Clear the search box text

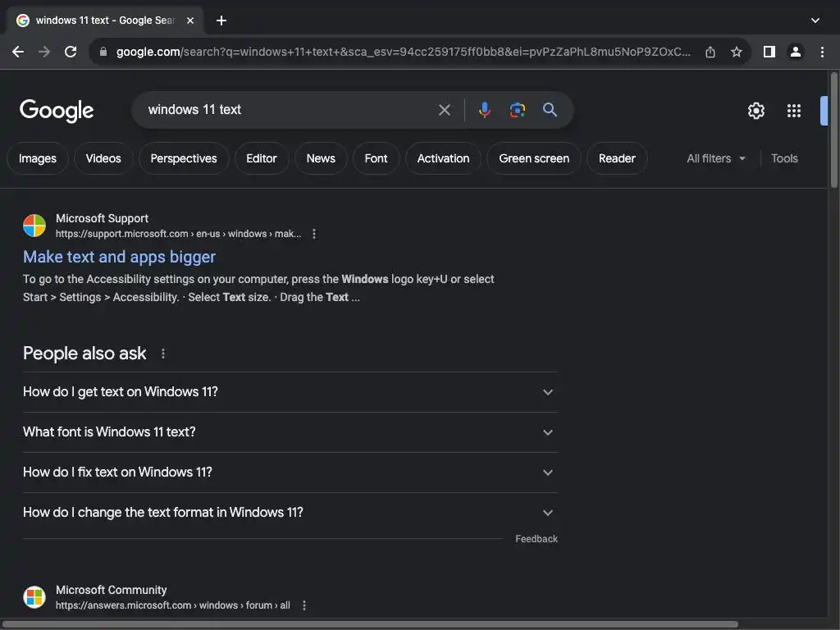coord(444,110)
